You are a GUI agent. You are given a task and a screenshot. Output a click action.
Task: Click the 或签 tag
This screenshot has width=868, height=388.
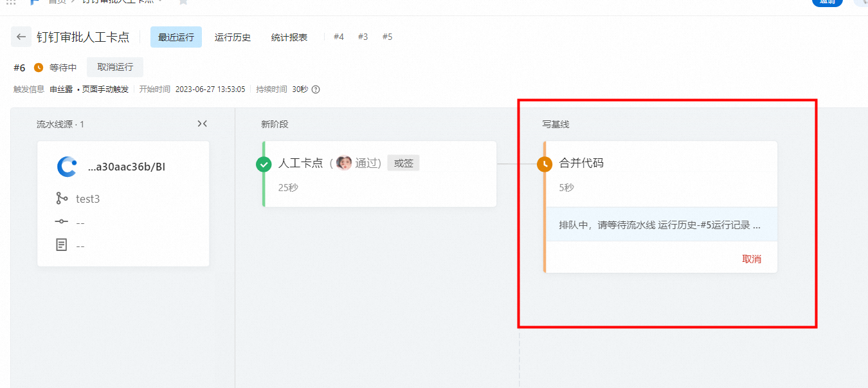[x=404, y=163]
